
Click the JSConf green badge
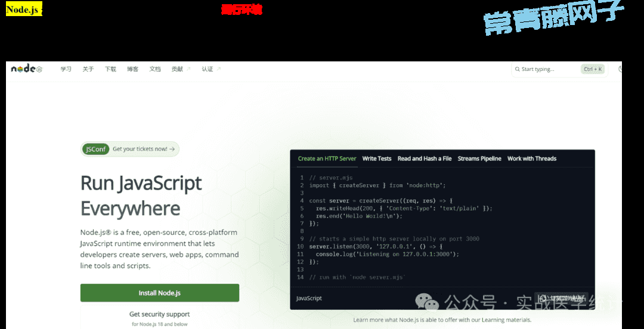point(95,149)
